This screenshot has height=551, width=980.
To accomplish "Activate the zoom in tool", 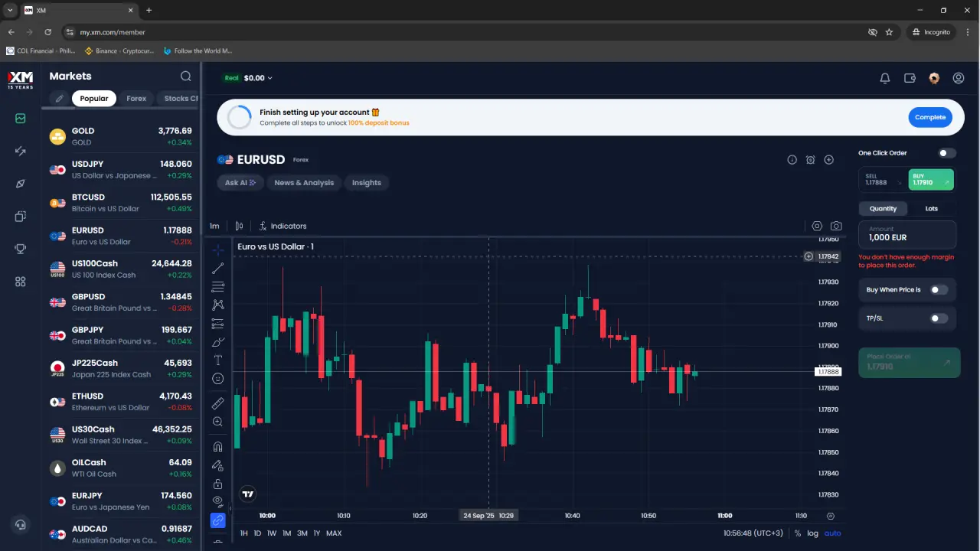I will point(217,422).
